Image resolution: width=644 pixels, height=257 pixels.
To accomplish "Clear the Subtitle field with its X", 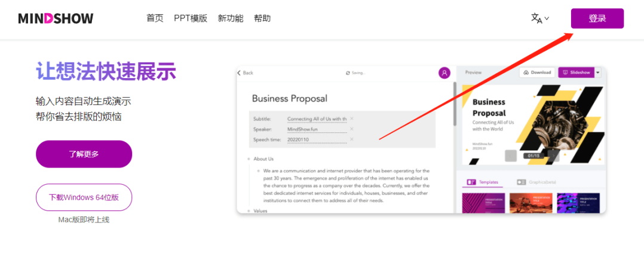I will tap(352, 119).
